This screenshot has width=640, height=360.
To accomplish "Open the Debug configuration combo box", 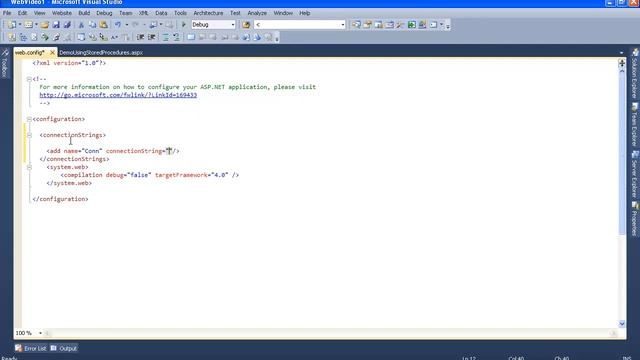I will pos(213,25).
